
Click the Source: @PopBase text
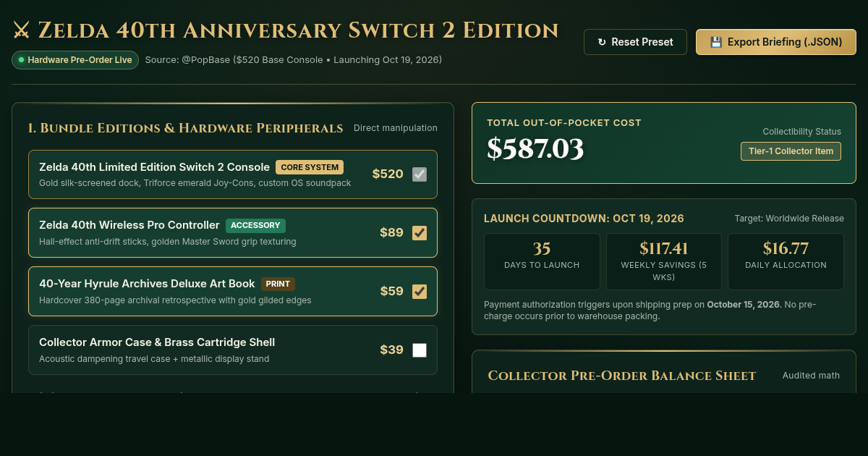pos(293,60)
